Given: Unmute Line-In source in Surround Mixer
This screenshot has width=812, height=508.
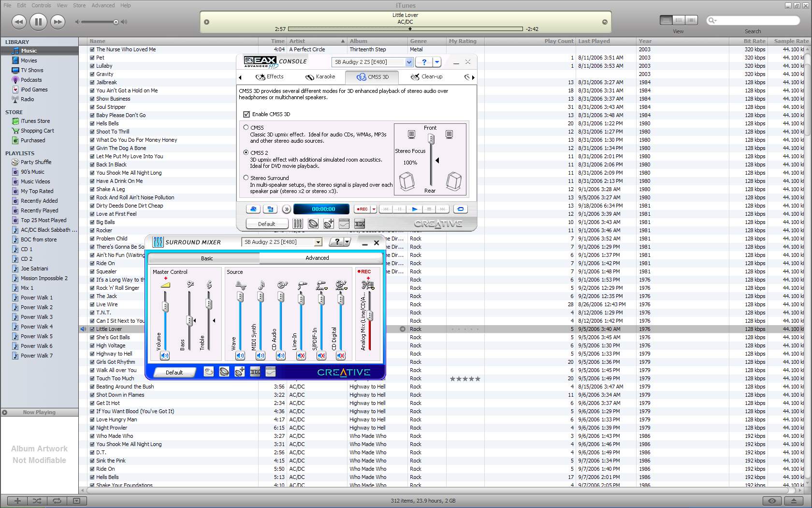Looking at the screenshot, I should point(301,356).
